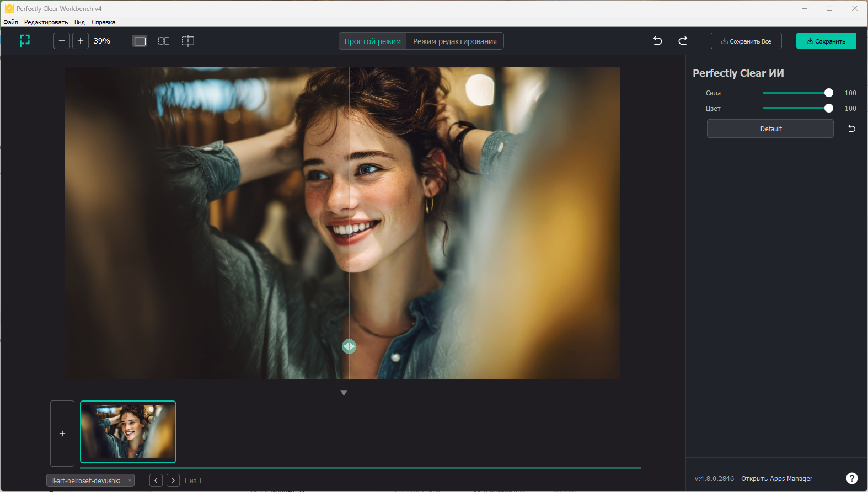
Task: Click the crop/fit frame icon
Action: pos(25,41)
